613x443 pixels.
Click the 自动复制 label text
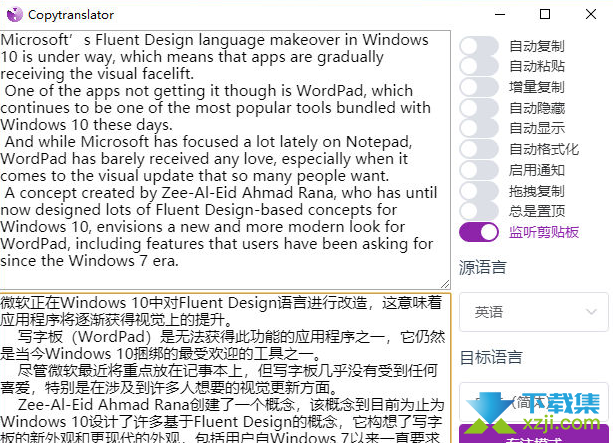537,46
